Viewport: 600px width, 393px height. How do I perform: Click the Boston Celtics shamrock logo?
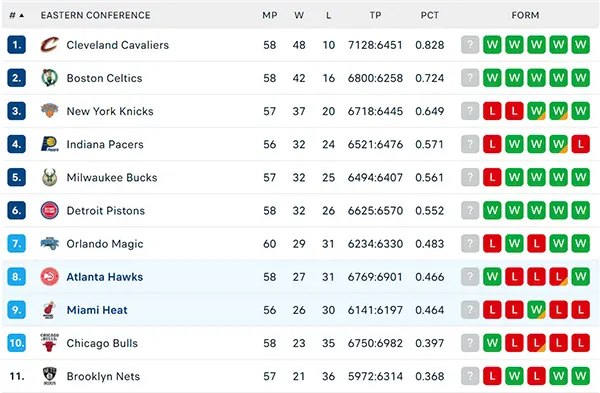tap(49, 78)
